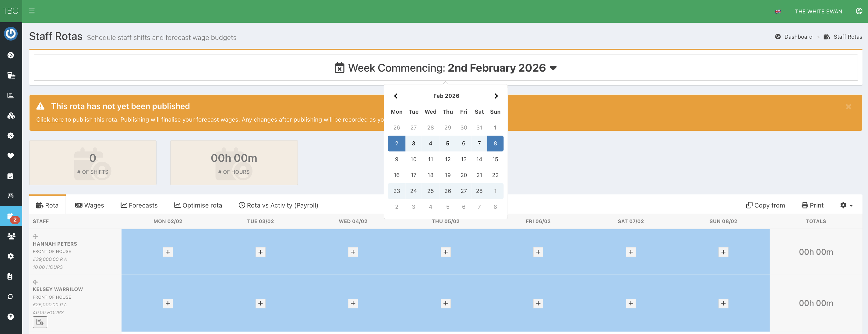The width and height of the screenshot is (868, 334).
Task: Click the 'Click here' publish link
Action: (x=50, y=120)
